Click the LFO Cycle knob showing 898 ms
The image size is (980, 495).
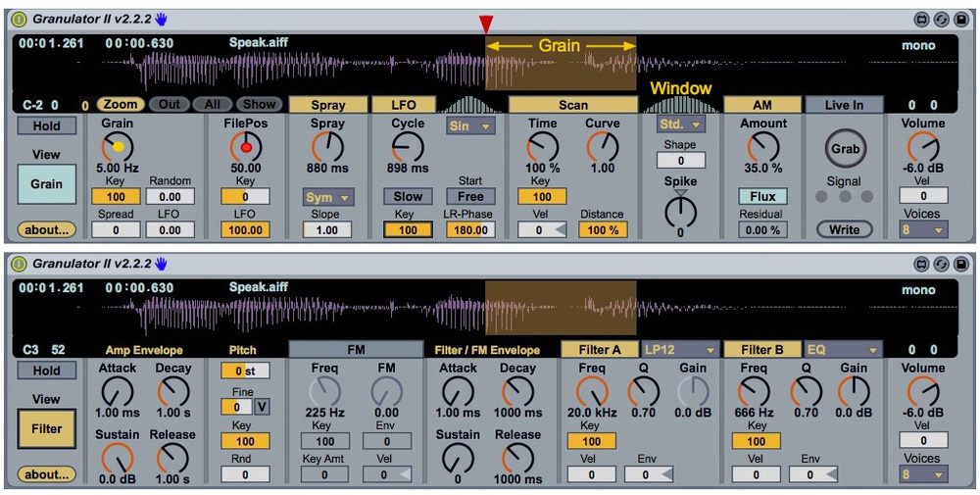click(408, 147)
